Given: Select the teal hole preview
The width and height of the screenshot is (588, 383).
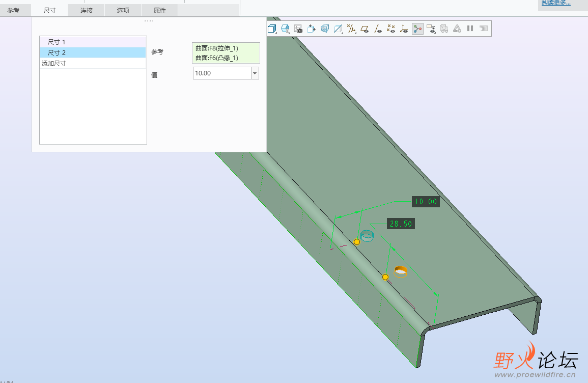Looking at the screenshot, I should pyautogui.click(x=367, y=236).
